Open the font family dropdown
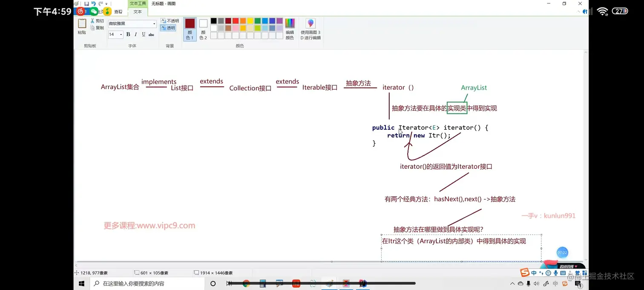Screen dimensions: 644x290 153,24
